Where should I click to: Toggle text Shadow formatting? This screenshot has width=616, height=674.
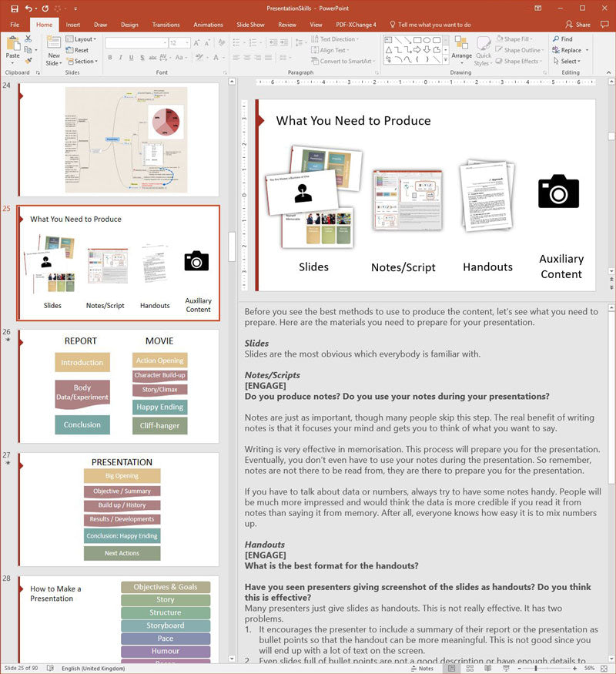142,57
